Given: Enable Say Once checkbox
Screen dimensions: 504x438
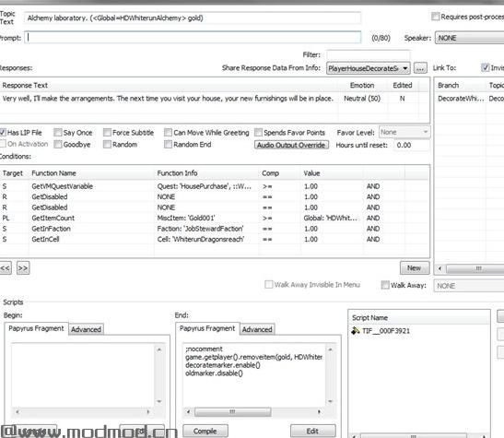Looking at the screenshot, I should click(58, 133).
